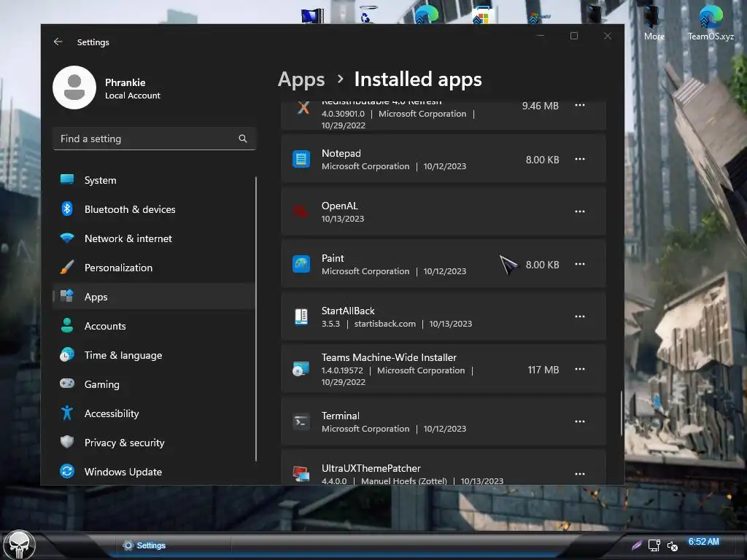Click the UltraUXThemePatcher app icon
The image size is (747, 560).
tap(301, 474)
